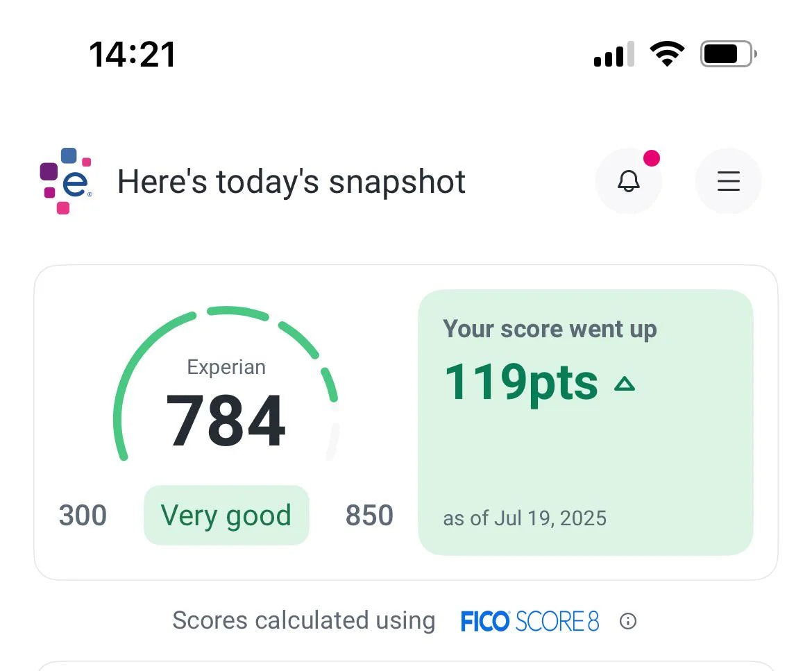Tap the Wi-Fi status icon
The image size is (812, 671).
coord(666,53)
